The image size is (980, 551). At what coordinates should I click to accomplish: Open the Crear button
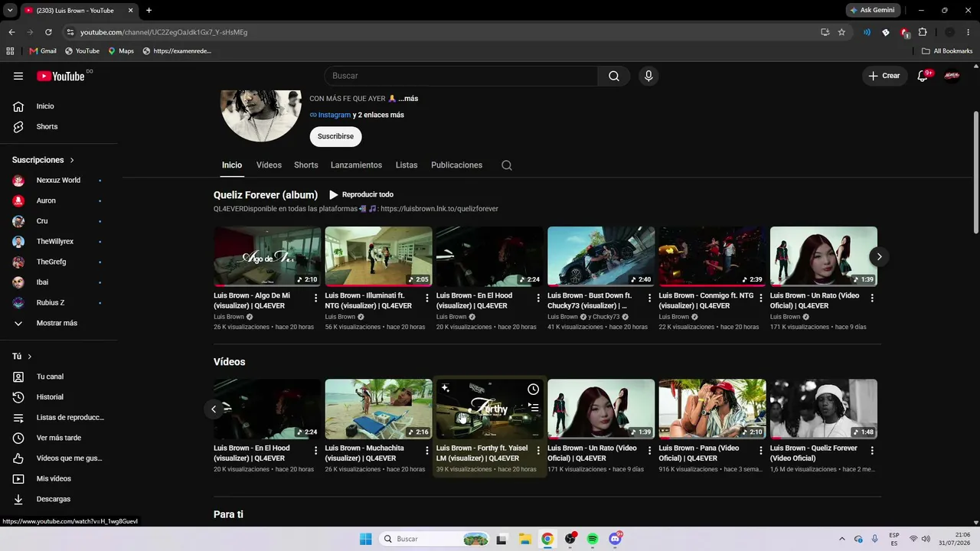(x=884, y=76)
